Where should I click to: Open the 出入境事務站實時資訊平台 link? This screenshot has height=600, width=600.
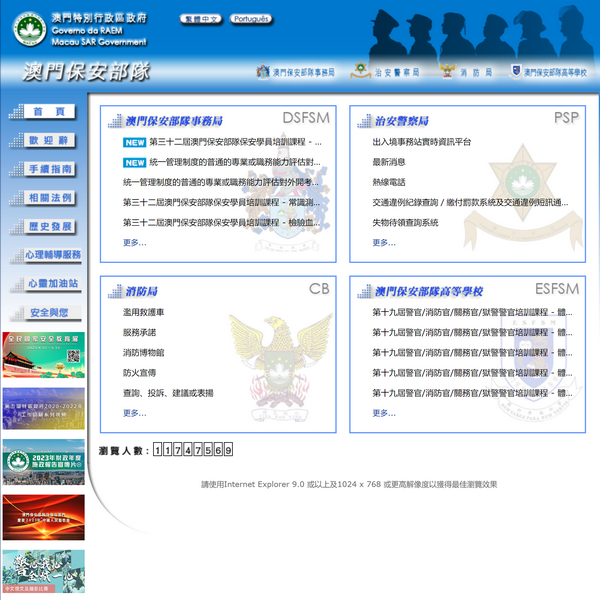(421, 142)
